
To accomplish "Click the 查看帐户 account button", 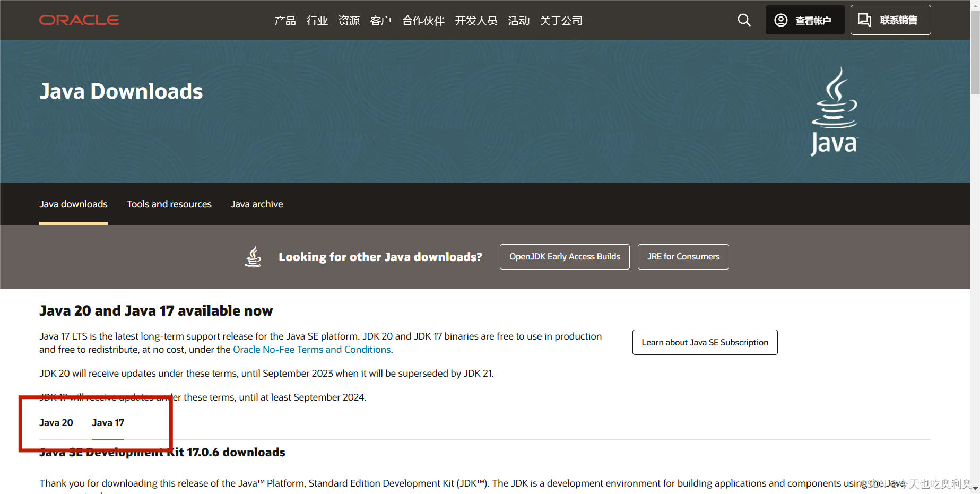I will point(805,20).
